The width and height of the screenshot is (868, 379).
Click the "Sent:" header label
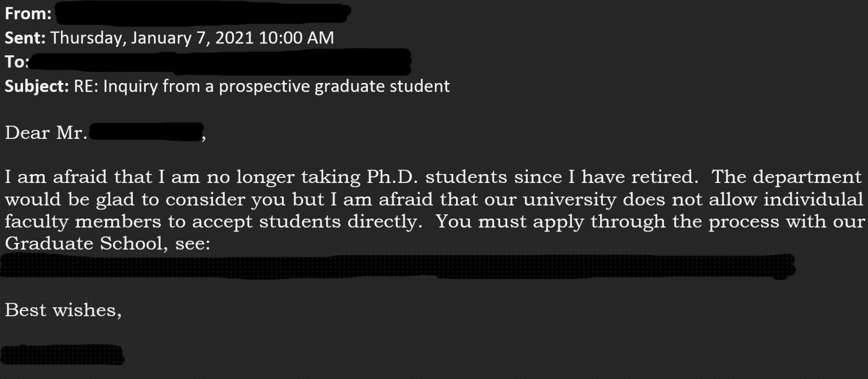pos(25,38)
